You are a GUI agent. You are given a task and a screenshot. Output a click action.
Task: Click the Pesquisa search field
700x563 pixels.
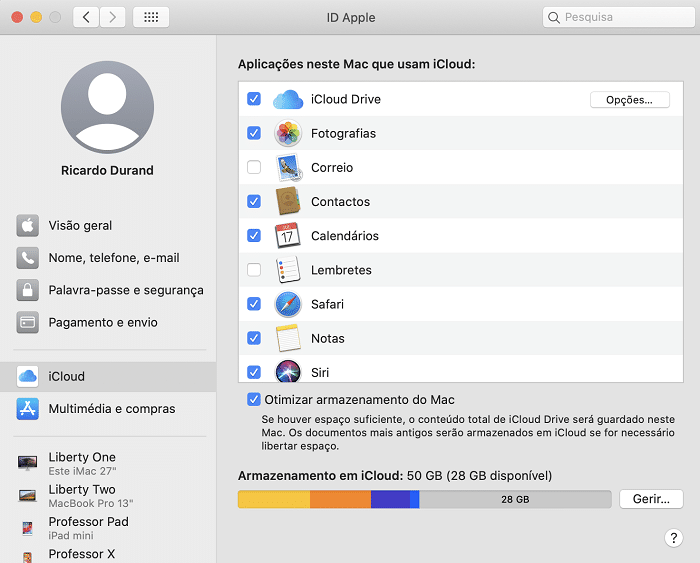619,17
